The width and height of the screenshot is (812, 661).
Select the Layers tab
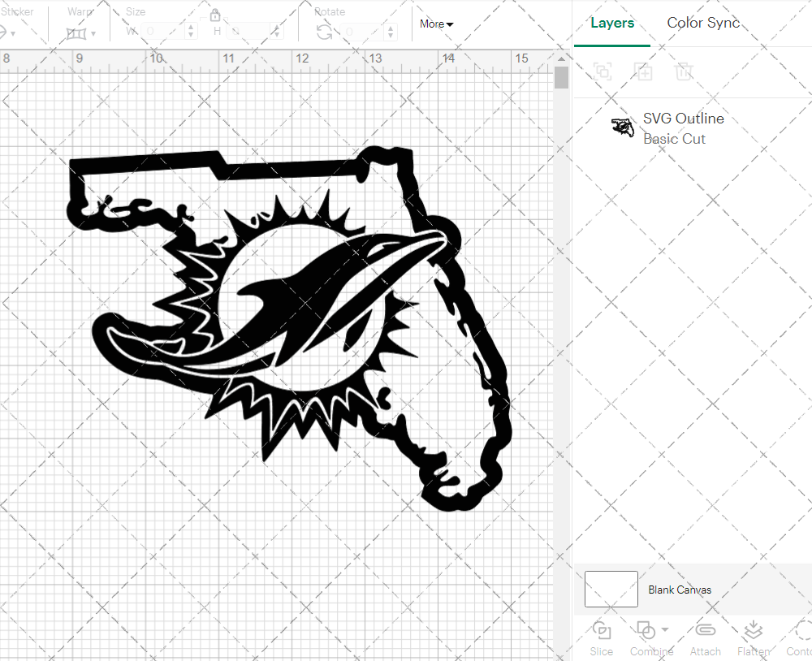[x=612, y=23]
